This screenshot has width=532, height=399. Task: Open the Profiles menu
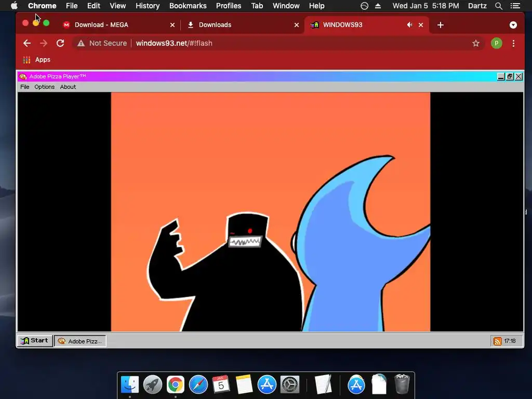229,6
